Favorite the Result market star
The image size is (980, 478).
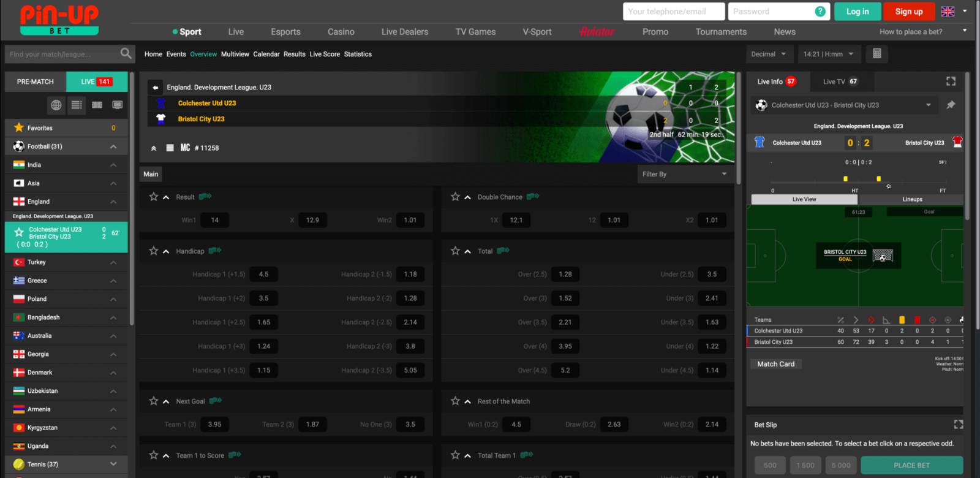(154, 197)
